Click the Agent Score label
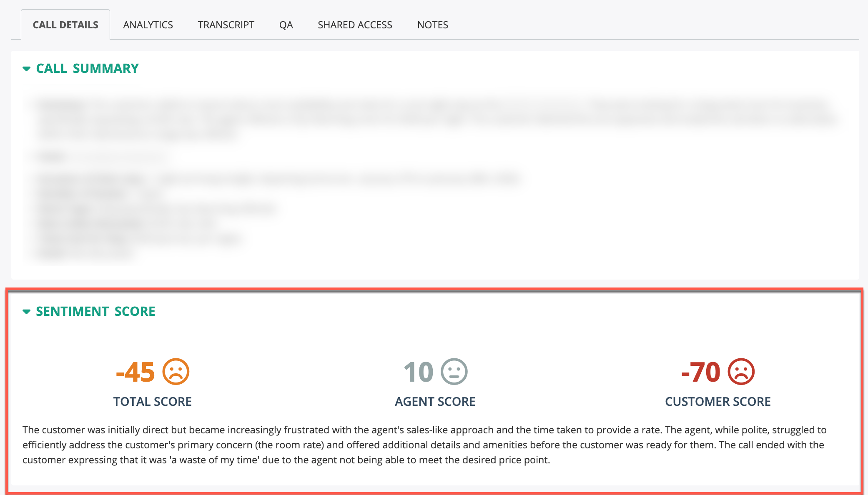This screenshot has height=495, width=868. pos(435,401)
